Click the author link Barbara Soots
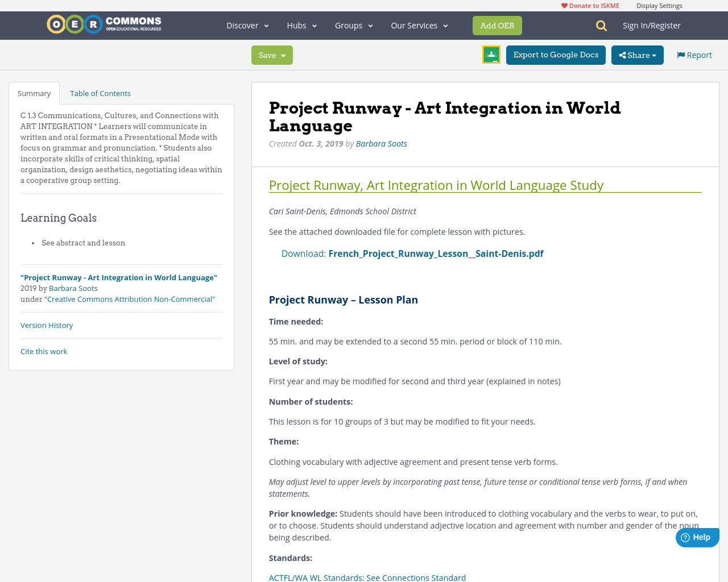 (x=381, y=143)
